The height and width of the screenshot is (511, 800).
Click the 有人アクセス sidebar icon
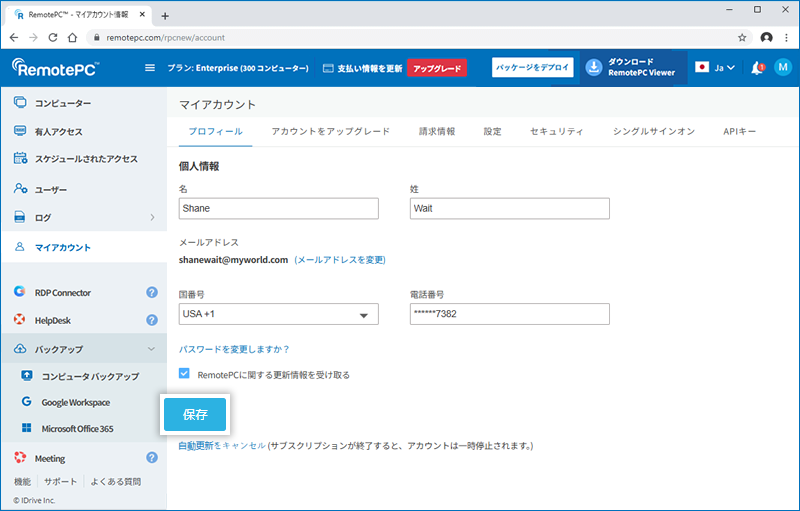point(20,131)
